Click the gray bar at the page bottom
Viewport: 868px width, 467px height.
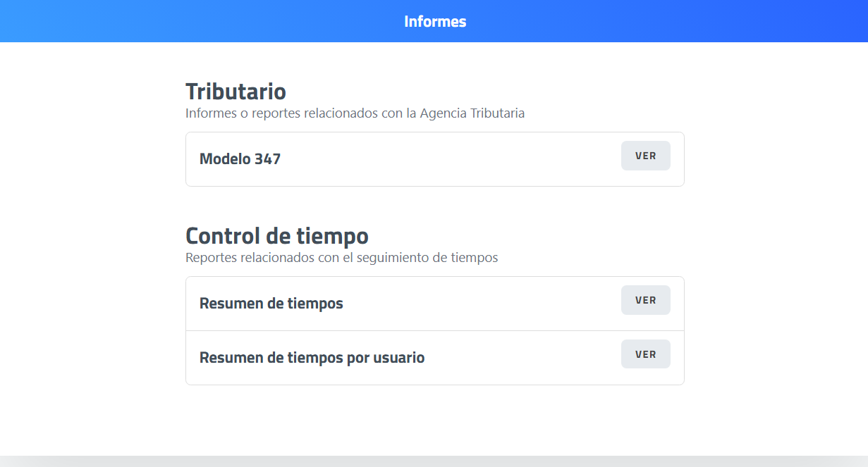[x=434, y=461]
